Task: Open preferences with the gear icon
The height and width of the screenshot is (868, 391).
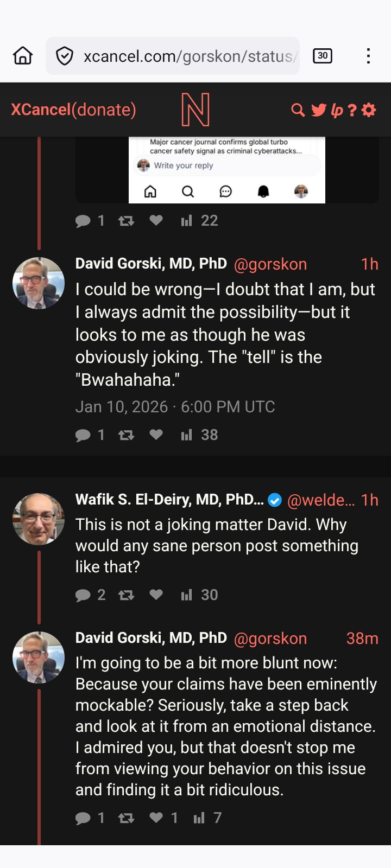Action: (x=369, y=110)
